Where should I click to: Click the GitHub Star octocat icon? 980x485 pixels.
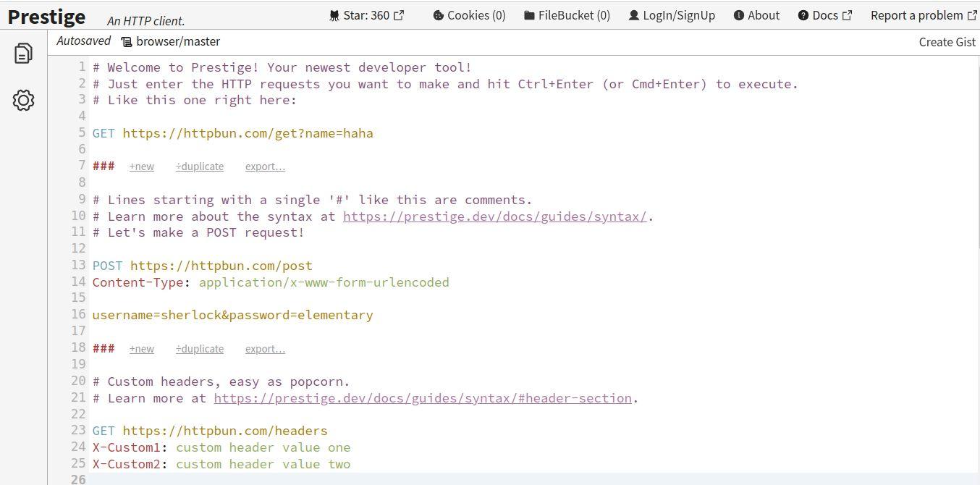click(x=334, y=15)
